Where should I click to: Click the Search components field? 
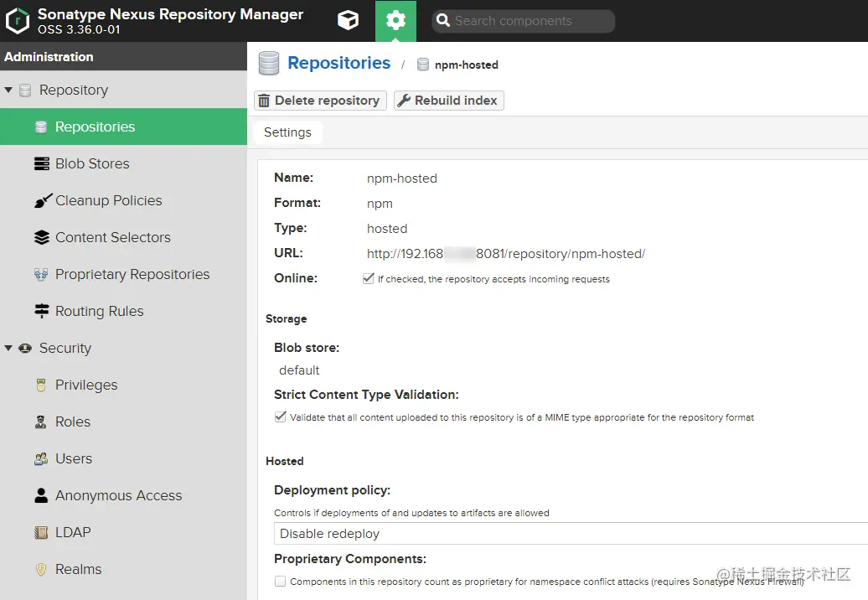[x=523, y=21]
